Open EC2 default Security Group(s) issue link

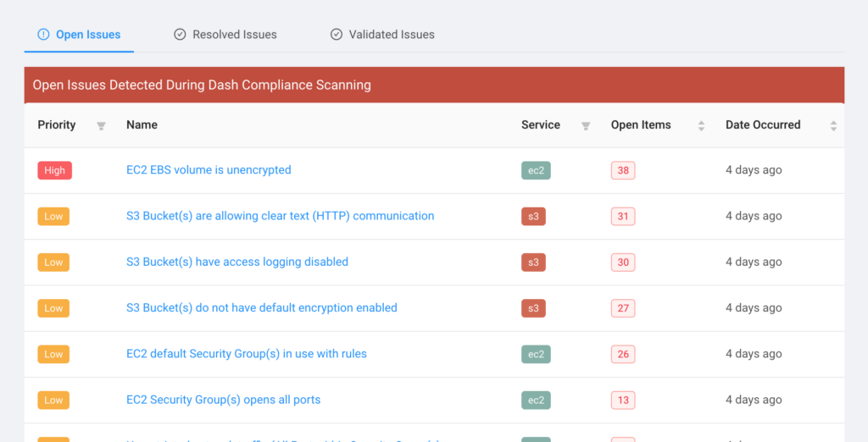(247, 353)
